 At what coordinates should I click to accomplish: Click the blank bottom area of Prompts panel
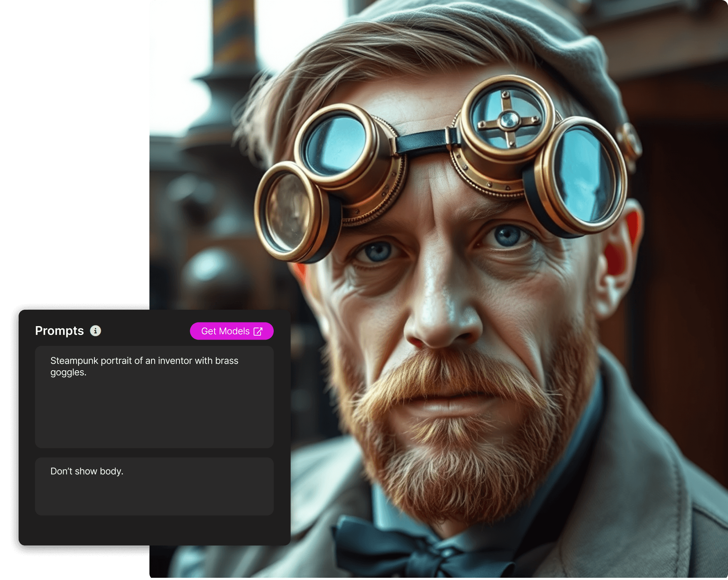coord(154,531)
